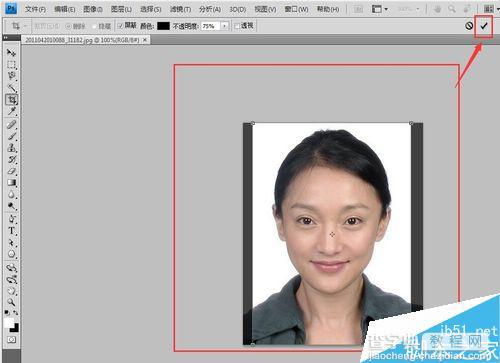Select the Brush tool

coord(11,136)
